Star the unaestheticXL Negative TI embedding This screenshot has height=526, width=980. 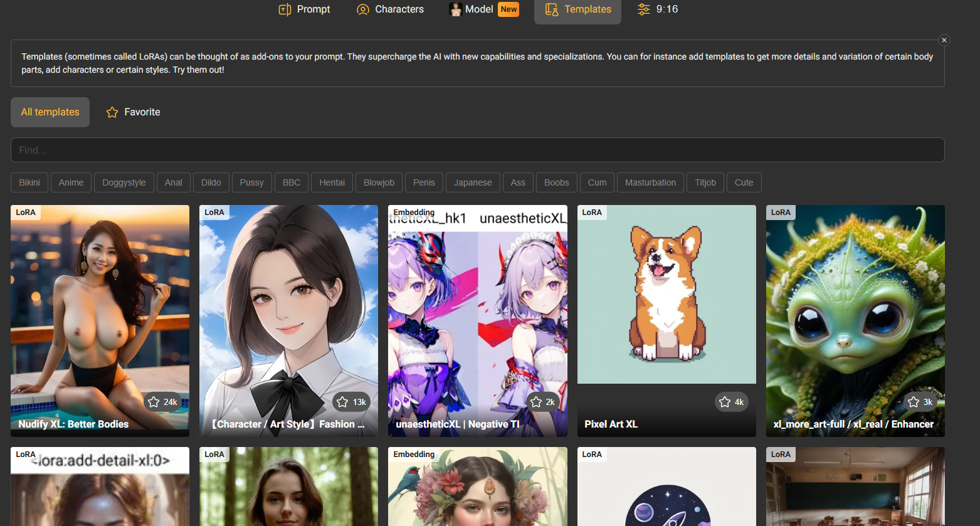536,402
